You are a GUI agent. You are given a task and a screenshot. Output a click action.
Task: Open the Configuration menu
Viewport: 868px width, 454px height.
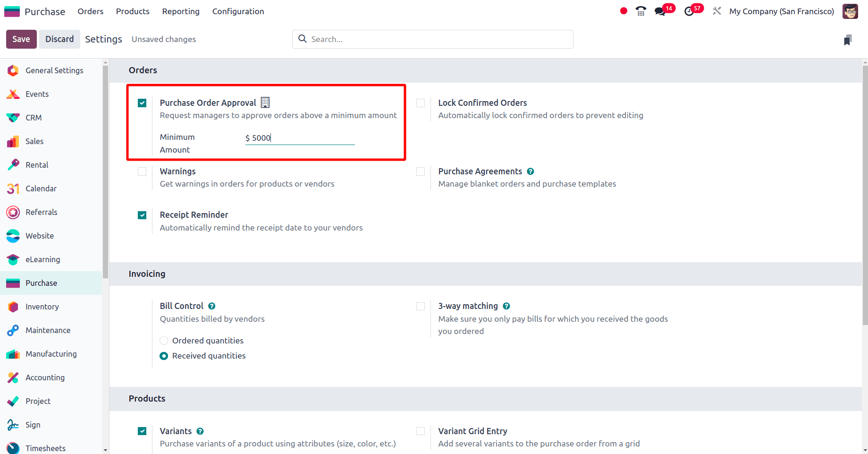pos(238,11)
